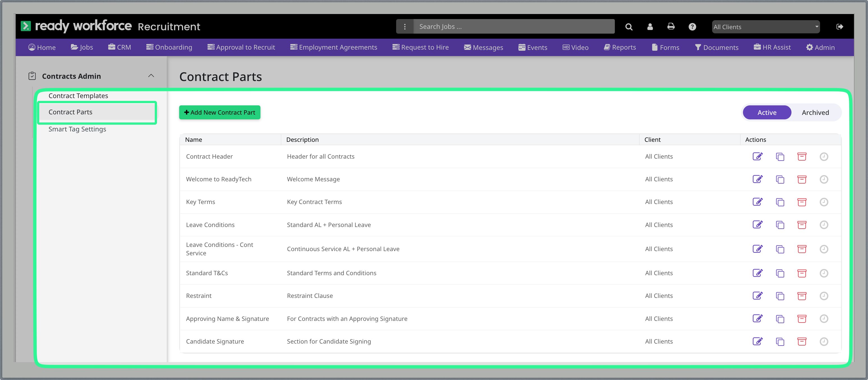Open the search options kebab menu
Viewport: 868px width, 380px height.
pos(404,27)
